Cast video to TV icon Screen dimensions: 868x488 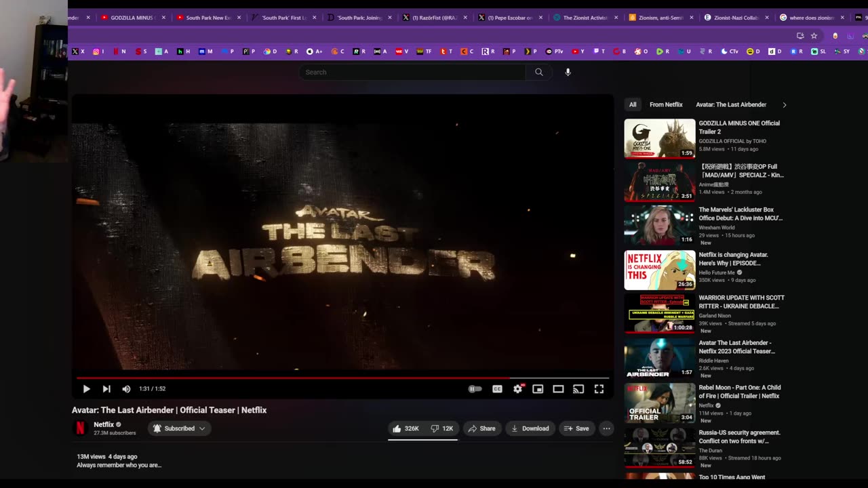pyautogui.click(x=578, y=389)
